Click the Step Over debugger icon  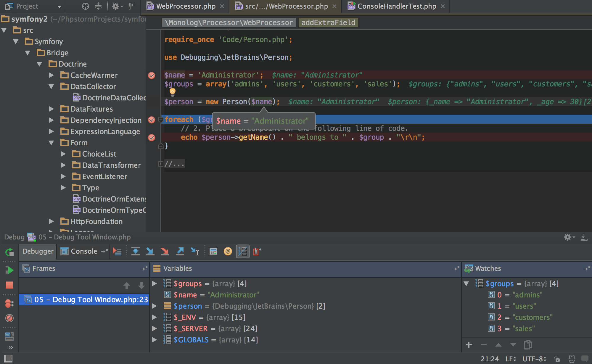[136, 251]
